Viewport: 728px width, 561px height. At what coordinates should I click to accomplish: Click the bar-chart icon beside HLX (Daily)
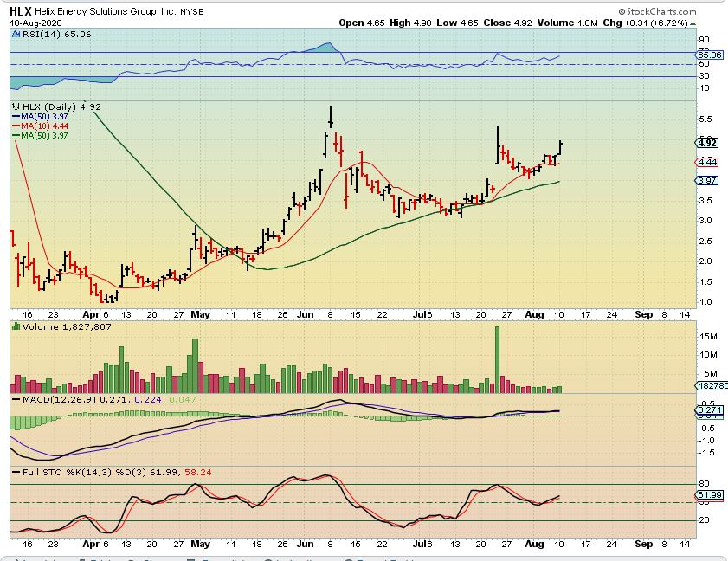16,106
